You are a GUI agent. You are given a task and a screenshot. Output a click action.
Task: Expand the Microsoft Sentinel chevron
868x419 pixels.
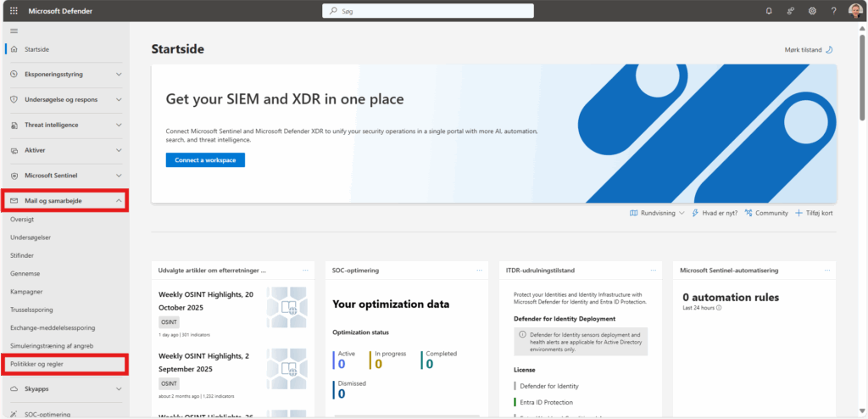pyautogui.click(x=119, y=176)
